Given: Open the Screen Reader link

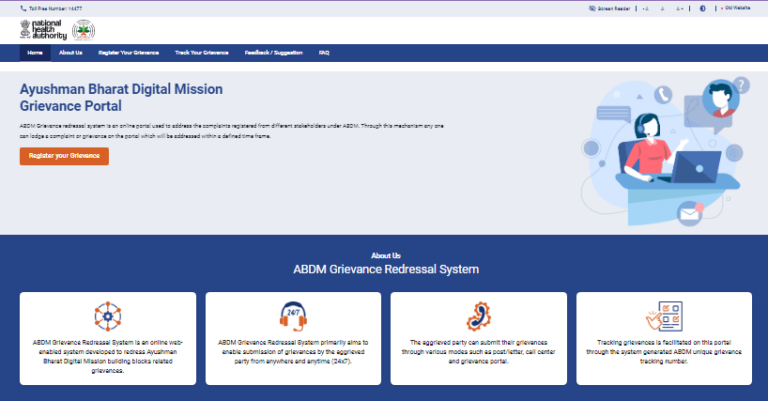Looking at the screenshot, I should (613, 8).
